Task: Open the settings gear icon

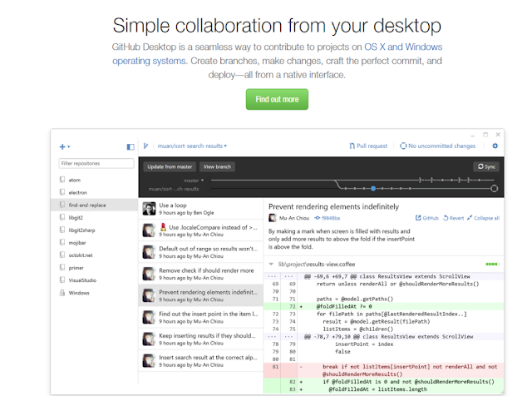Action: (495, 146)
